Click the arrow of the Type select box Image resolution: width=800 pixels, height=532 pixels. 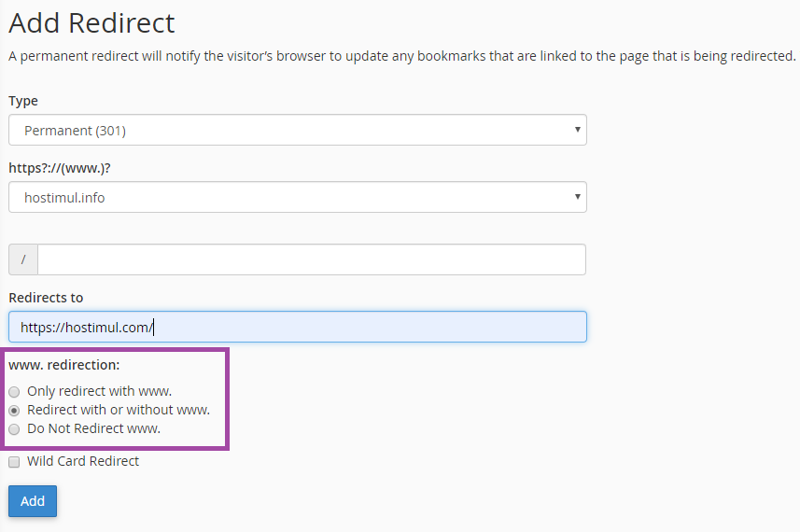[578, 130]
